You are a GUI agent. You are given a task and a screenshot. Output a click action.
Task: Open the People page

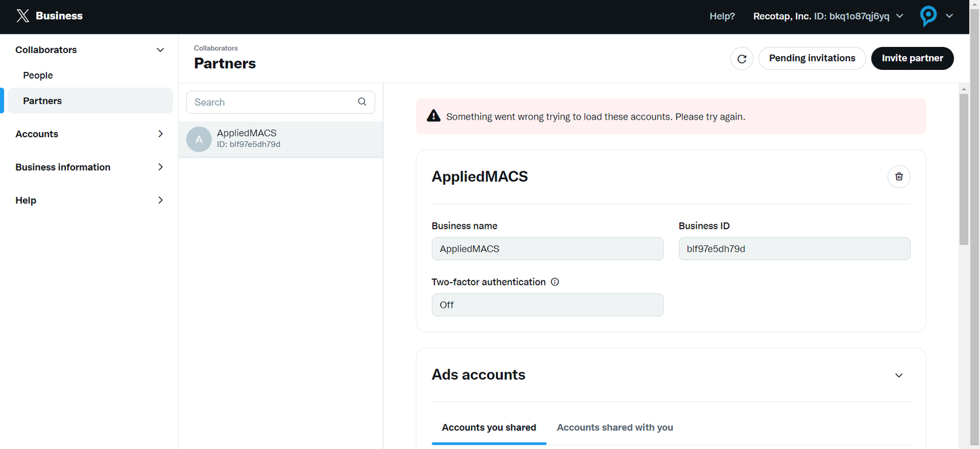pyautogui.click(x=38, y=75)
